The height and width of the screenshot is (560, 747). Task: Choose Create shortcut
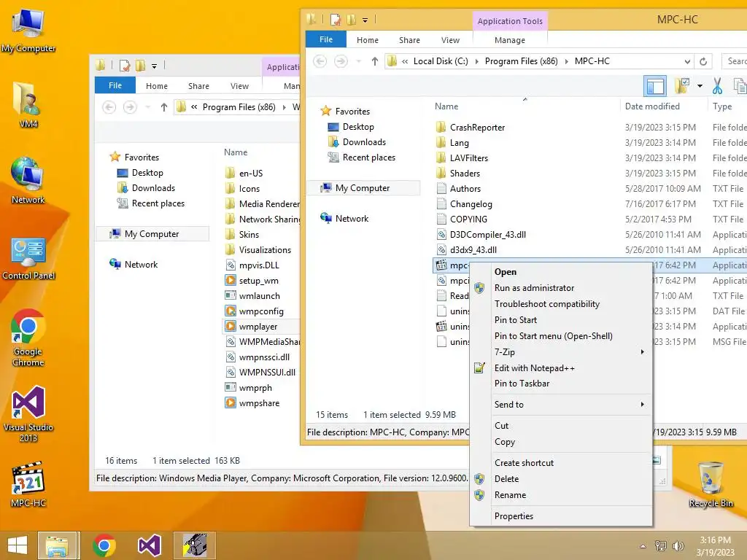[x=561, y=463]
